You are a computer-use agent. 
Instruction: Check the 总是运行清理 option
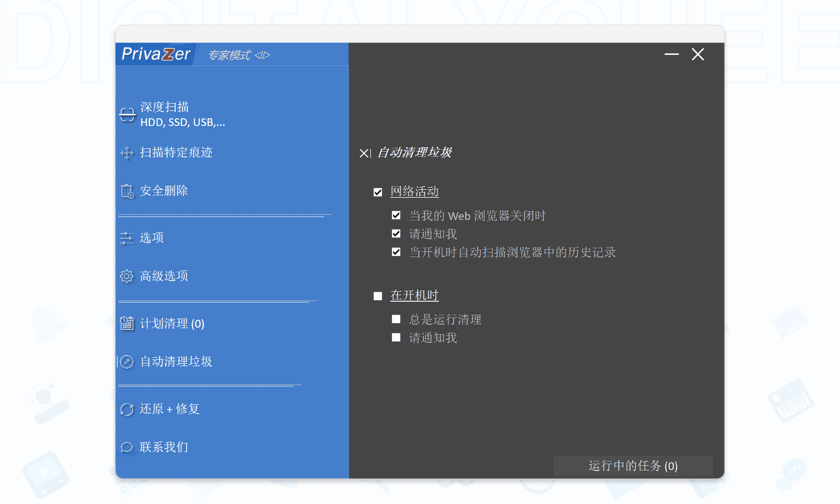(396, 319)
